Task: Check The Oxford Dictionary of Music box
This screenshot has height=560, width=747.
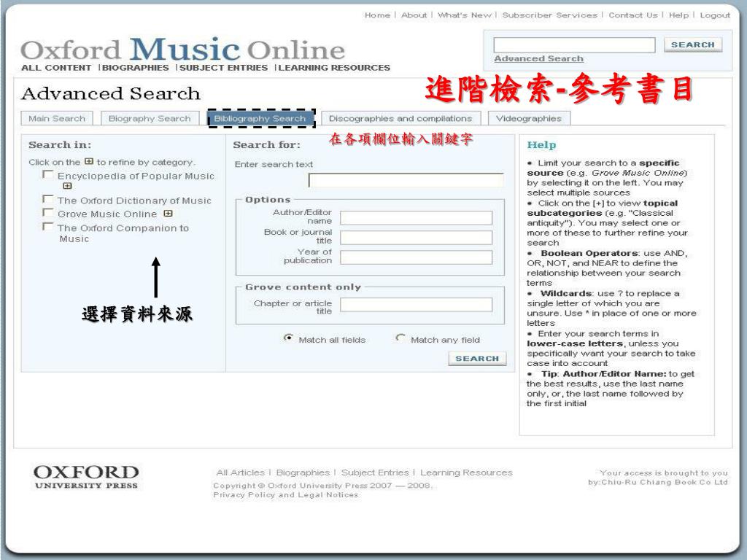Action: pyautogui.click(x=47, y=199)
